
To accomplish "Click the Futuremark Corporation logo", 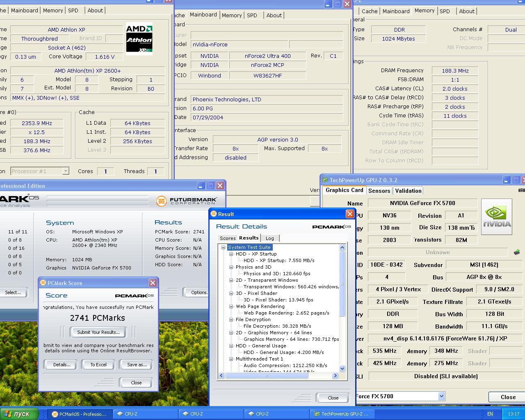I will pos(186,201).
